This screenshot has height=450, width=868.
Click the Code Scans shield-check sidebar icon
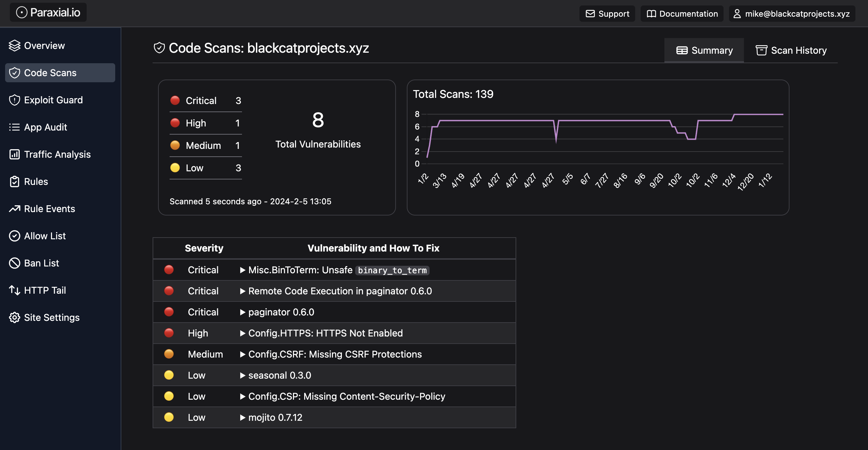15,73
